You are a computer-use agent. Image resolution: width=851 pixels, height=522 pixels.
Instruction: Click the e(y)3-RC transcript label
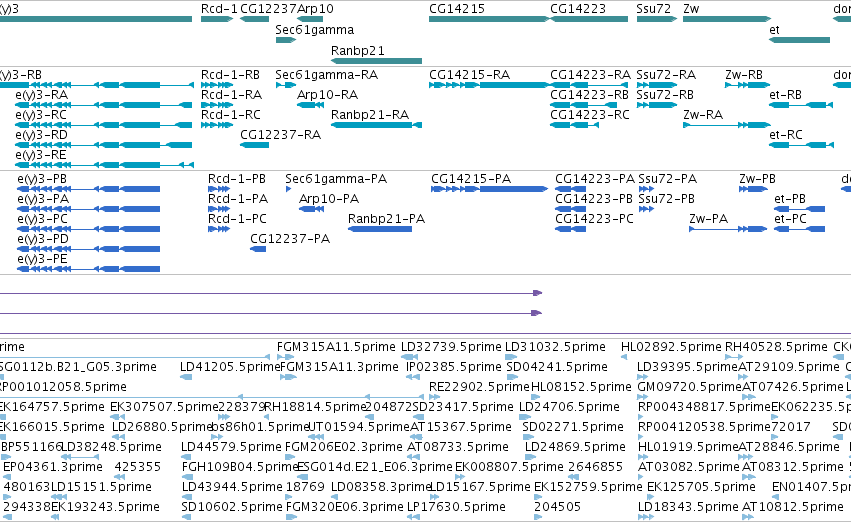41,115
